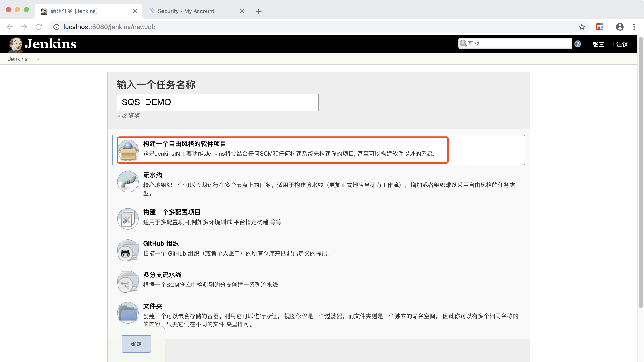
Task: Click the Jenkins butler logo
Action: [15, 45]
